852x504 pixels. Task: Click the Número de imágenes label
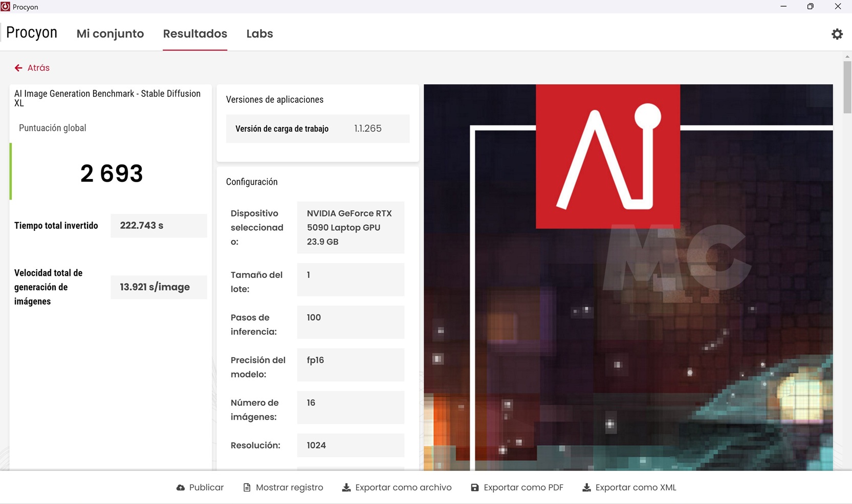tap(255, 410)
